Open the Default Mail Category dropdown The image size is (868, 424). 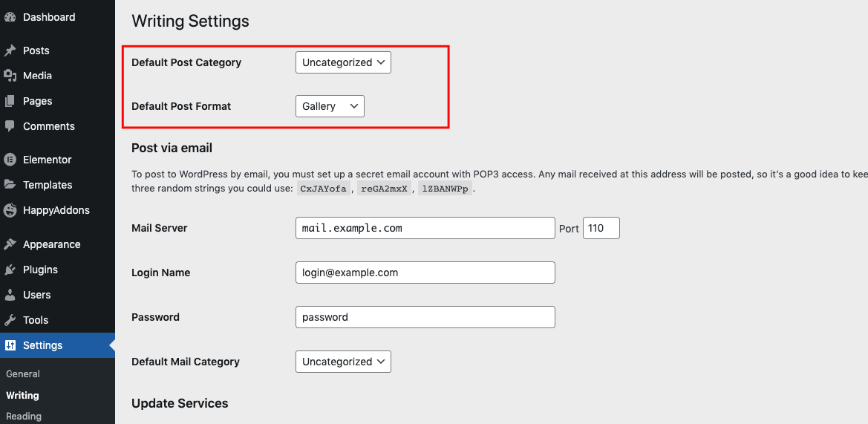(x=343, y=362)
